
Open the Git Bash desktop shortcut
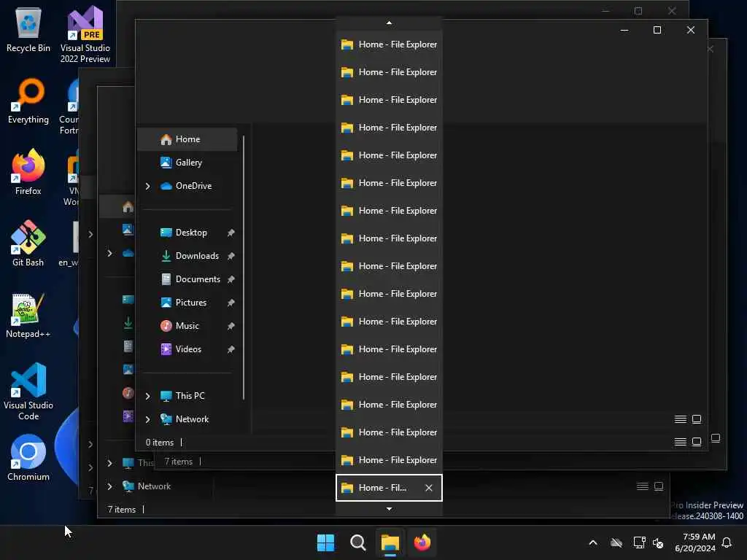click(28, 244)
